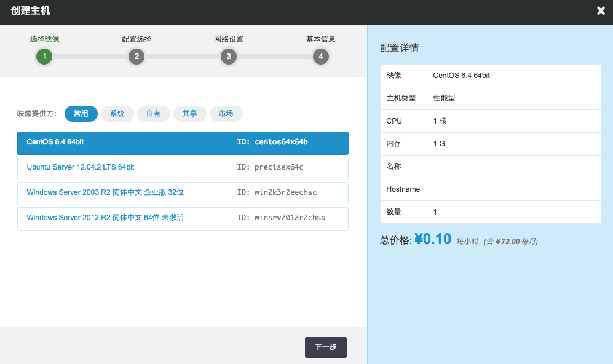The height and width of the screenshot is (364, 613).
Task: Close the 创建主机 dialog with X
Action: (x=601, y=10)
